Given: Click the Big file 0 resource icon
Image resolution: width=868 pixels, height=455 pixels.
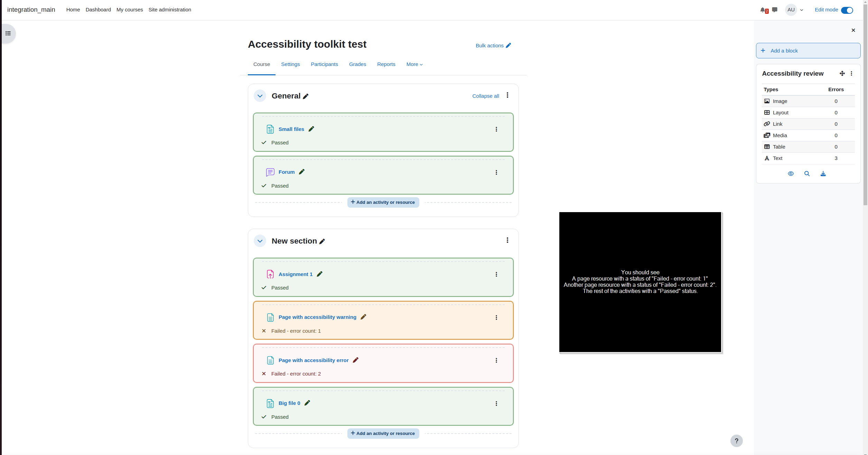Looking at the screenshot, I should (270, 403).
